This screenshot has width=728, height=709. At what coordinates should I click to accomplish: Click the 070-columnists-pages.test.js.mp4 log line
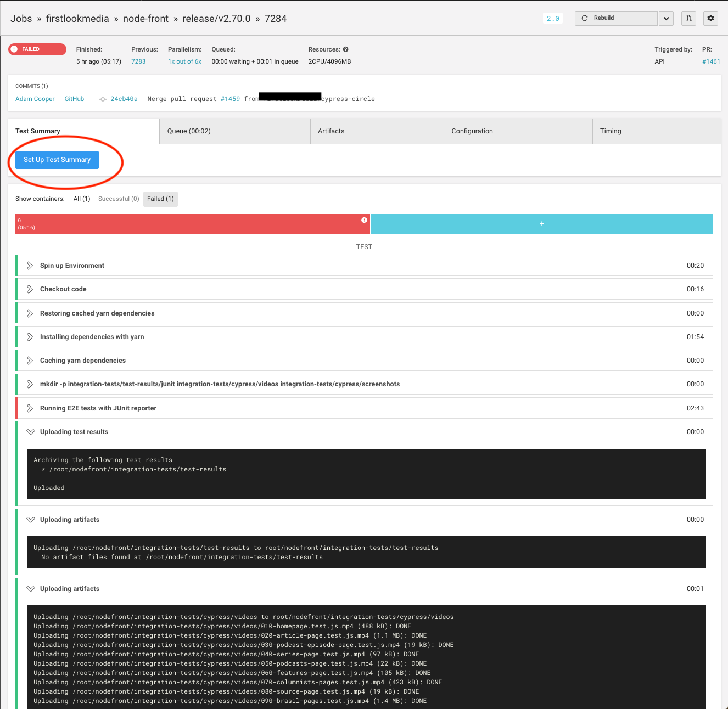pyautogui.click(x=238, y=682)
